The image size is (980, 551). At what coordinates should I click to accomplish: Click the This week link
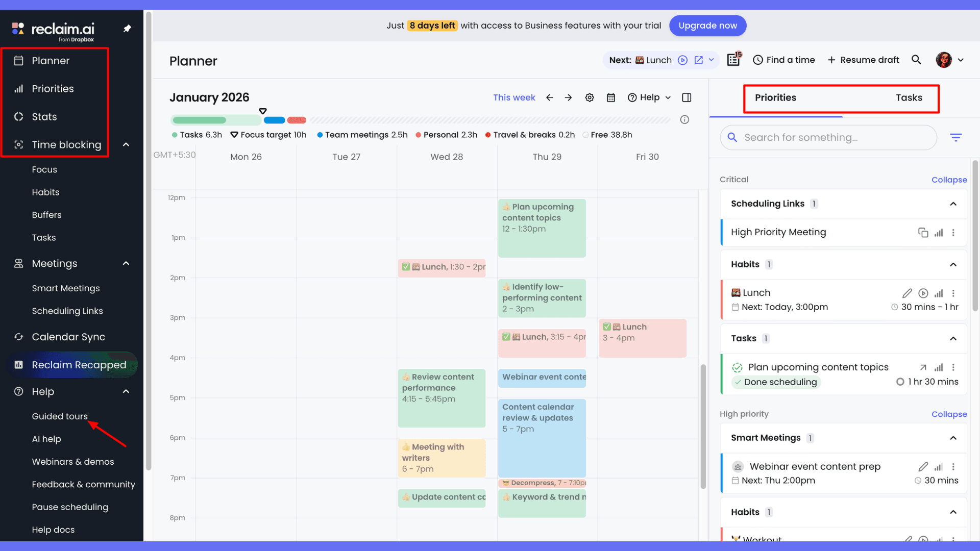(x=514, y=97)
